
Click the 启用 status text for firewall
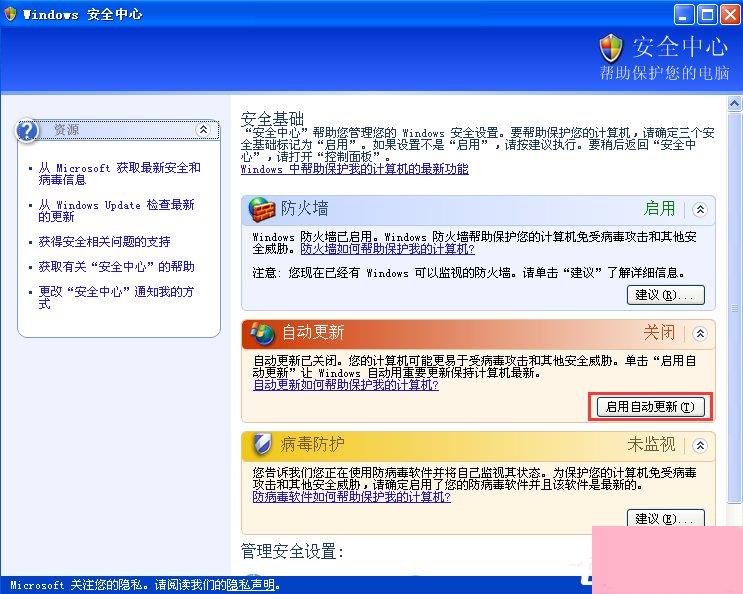[659, 208]
